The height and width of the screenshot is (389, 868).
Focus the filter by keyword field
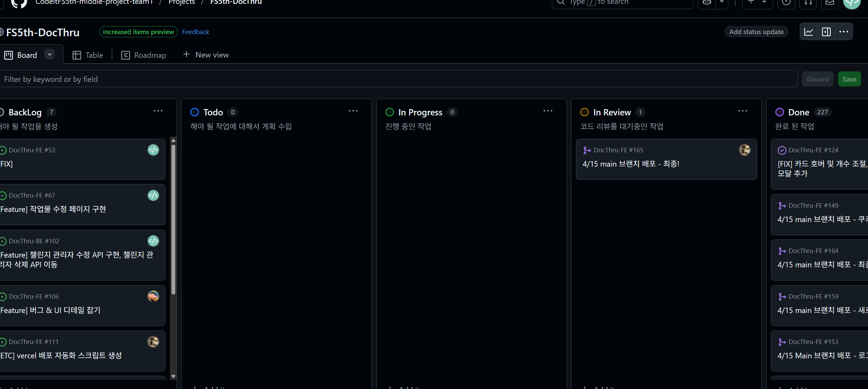(x=397, y=79)
